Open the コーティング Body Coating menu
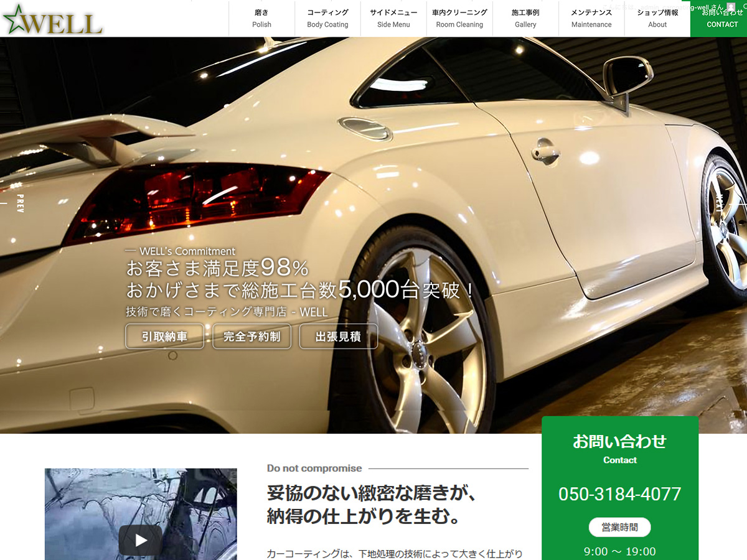The image size is (747, 560). point(327,19)
